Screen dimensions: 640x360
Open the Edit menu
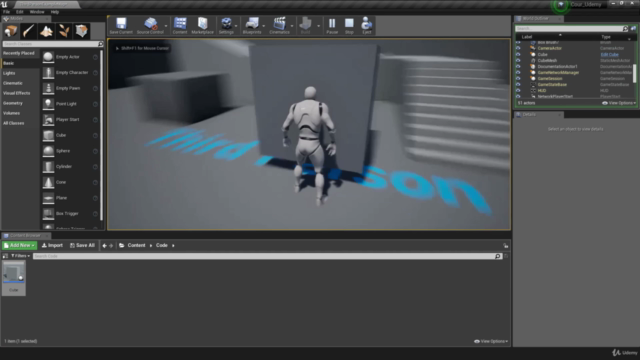[x=20, y=12]
